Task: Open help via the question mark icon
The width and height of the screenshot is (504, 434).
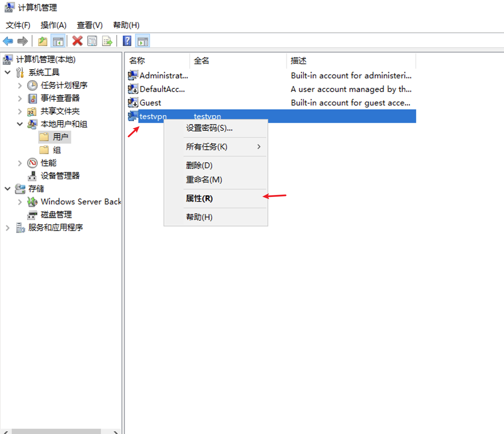Action: click(127, 41)
